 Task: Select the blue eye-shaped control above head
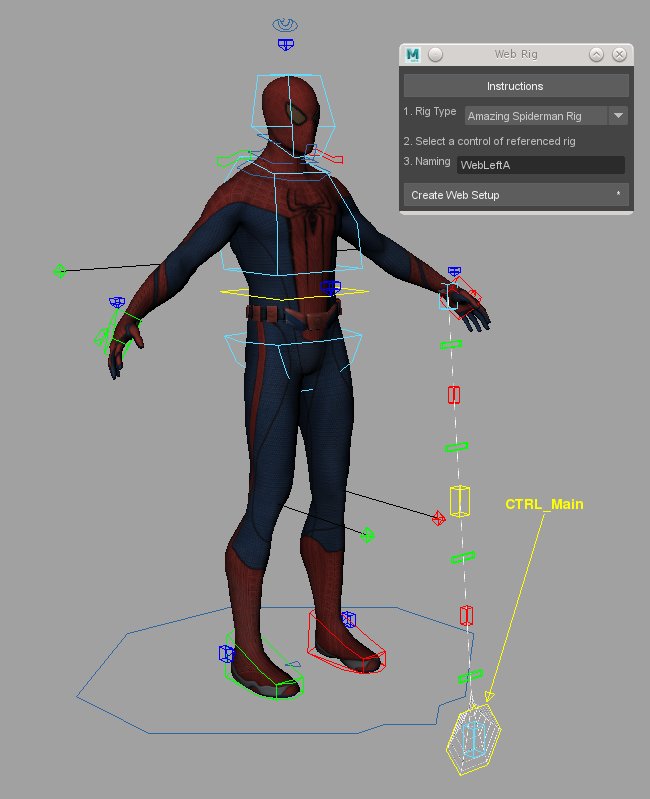[x=285, y=24]
